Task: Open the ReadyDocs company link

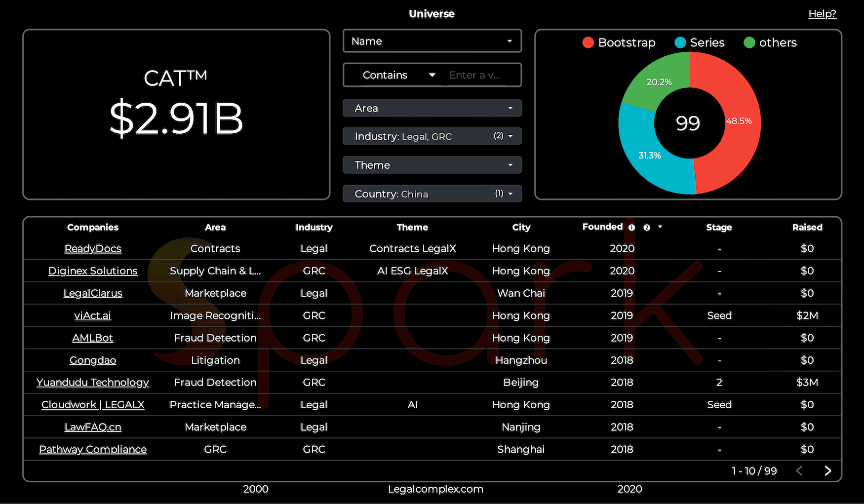Action: [x=93, y=249]
